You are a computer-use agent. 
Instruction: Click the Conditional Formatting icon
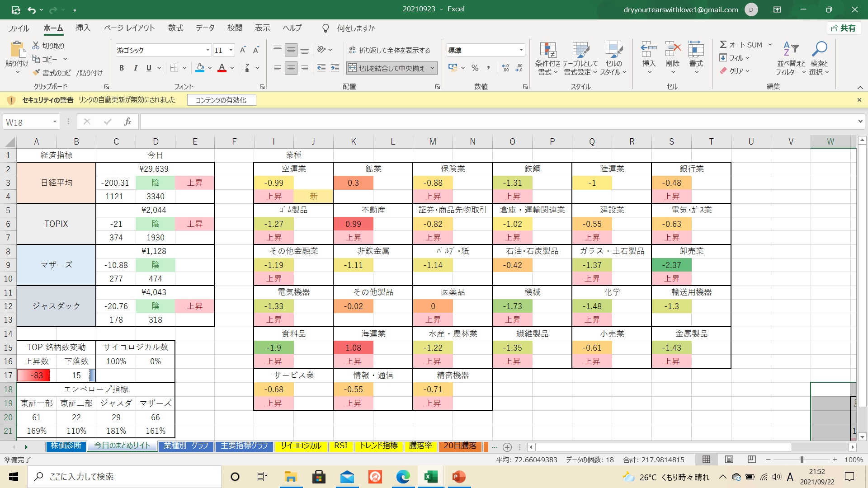[x=547, y=50]
